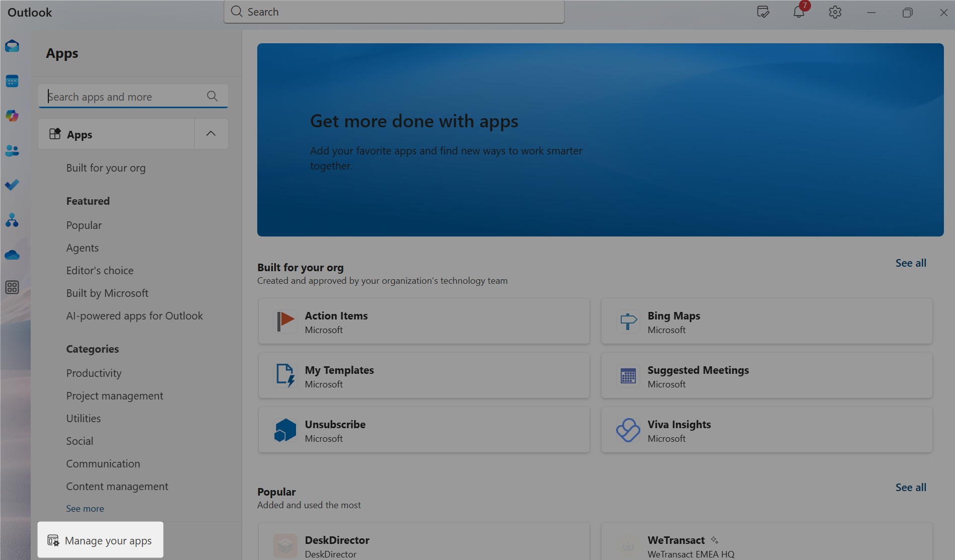955x560 pixels.
Task: Click the My Templates app icon
Action: [285, 375]
